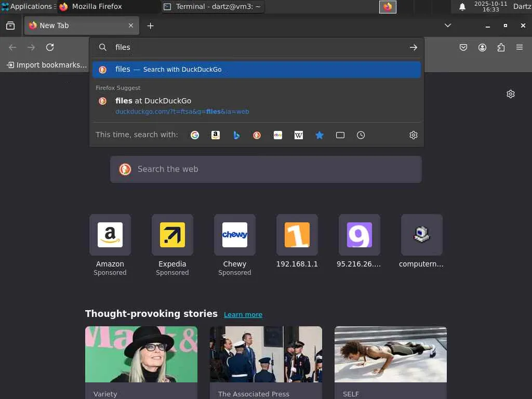Screen dimensions: 532x399
Task: Choose 'files at DuckDuckGo' suggestion
Action: [x=257, y=105]
